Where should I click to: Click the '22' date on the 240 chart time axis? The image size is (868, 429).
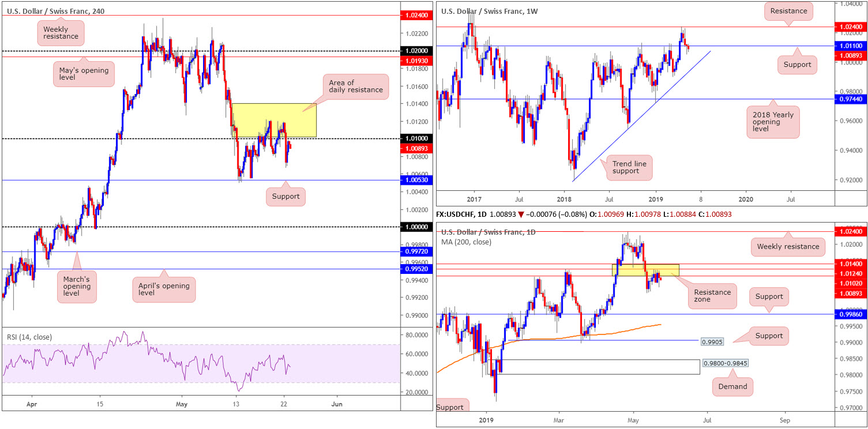click(x=284, y=404)
